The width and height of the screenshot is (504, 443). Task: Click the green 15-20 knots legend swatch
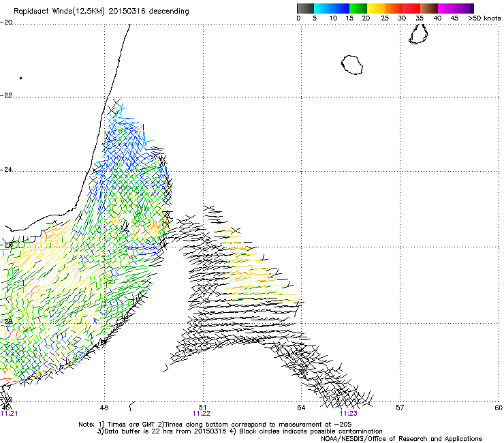tap(358, 8)
